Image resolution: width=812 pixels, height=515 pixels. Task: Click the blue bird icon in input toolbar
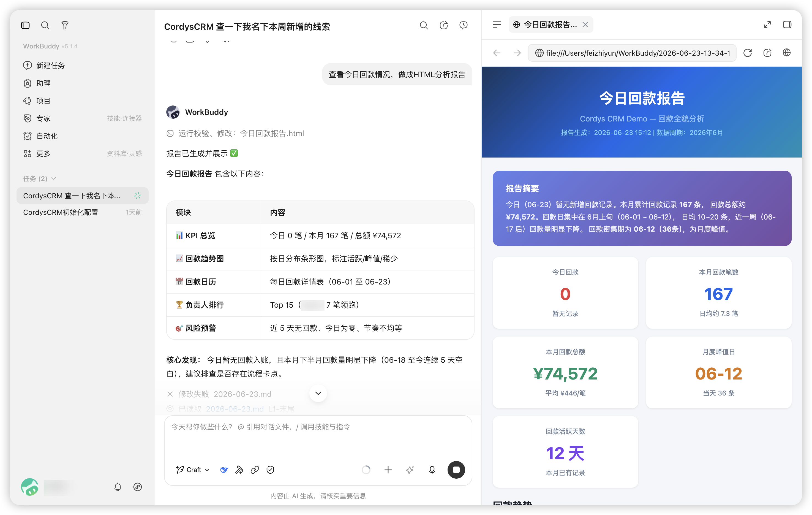pos(224,470)
